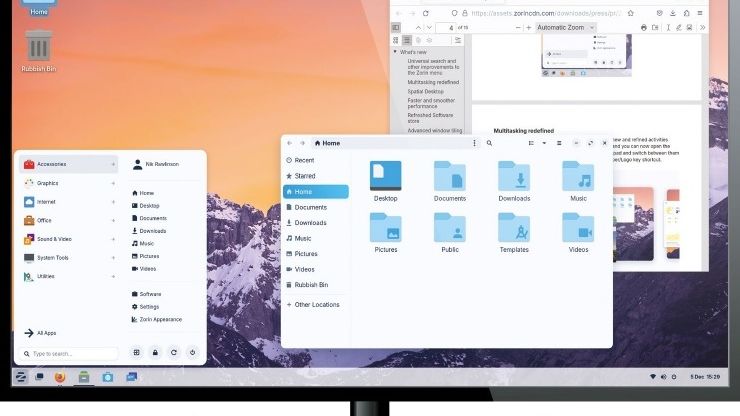Show document outline in PDF sidebar
The height and width of the screenshot is (416, 740).
(x=406, y=41)
